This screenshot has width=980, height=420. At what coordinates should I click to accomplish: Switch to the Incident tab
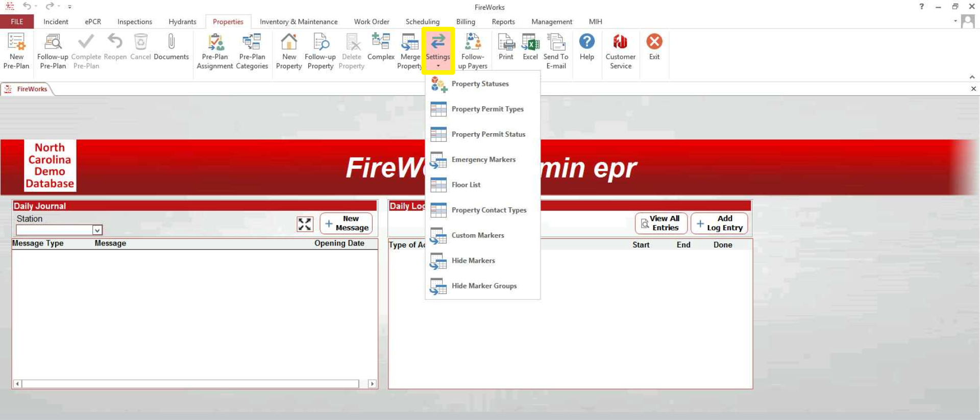[x=56, y=21]
